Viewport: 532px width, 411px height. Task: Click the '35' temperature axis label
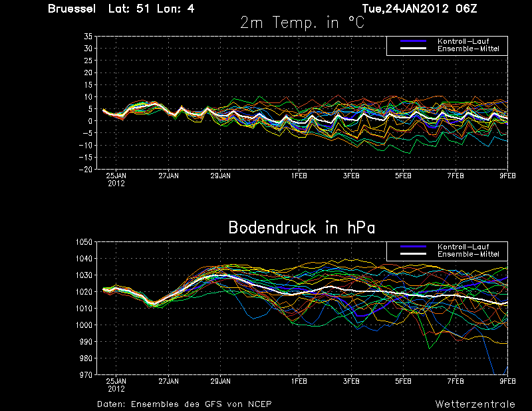tap(88, 37)
